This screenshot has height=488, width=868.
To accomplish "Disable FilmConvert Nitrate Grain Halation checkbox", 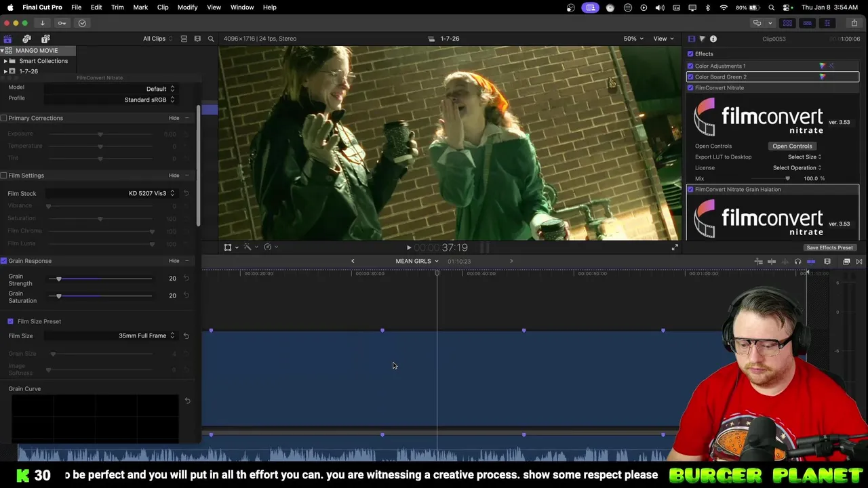I will pos(690,189).
